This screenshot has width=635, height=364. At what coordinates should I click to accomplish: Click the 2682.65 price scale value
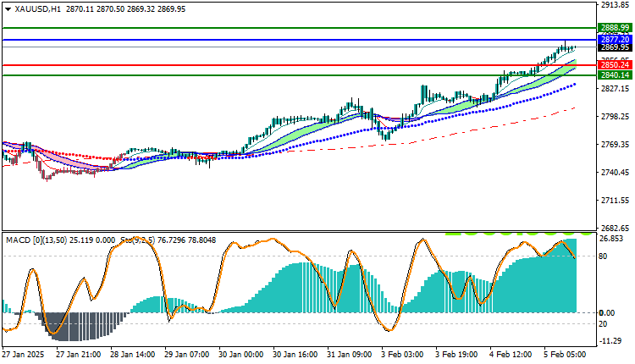616,229
